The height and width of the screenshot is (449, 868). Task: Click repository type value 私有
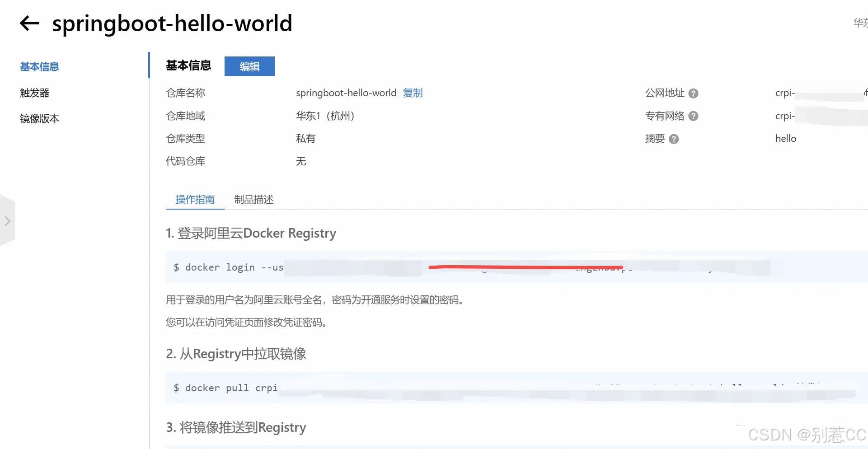tap(305, 139)
